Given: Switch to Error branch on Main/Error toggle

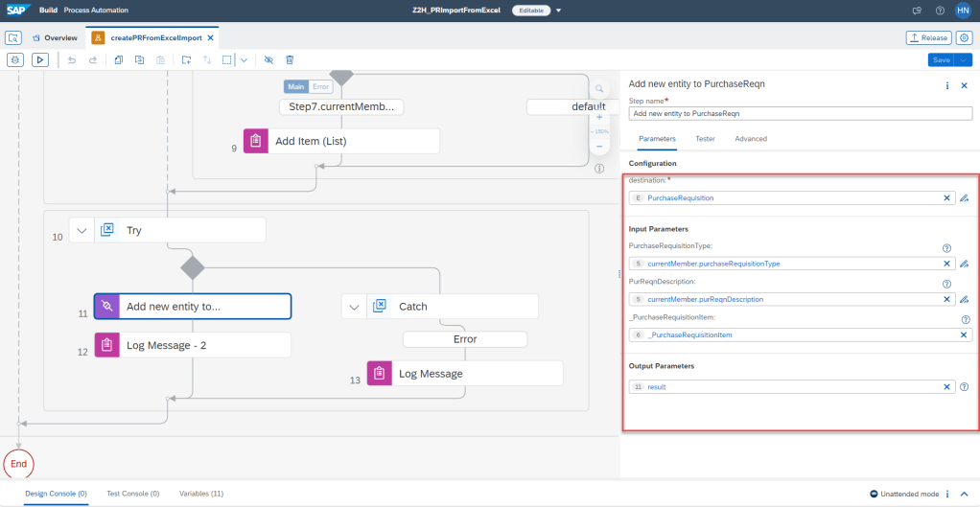Looking at the screenshot, I should [x=320, y=86].
